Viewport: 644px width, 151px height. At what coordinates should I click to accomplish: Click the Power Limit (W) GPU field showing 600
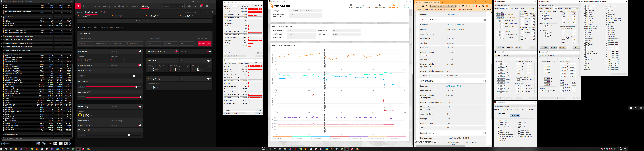pyautogui.click(x=547, y=26)
